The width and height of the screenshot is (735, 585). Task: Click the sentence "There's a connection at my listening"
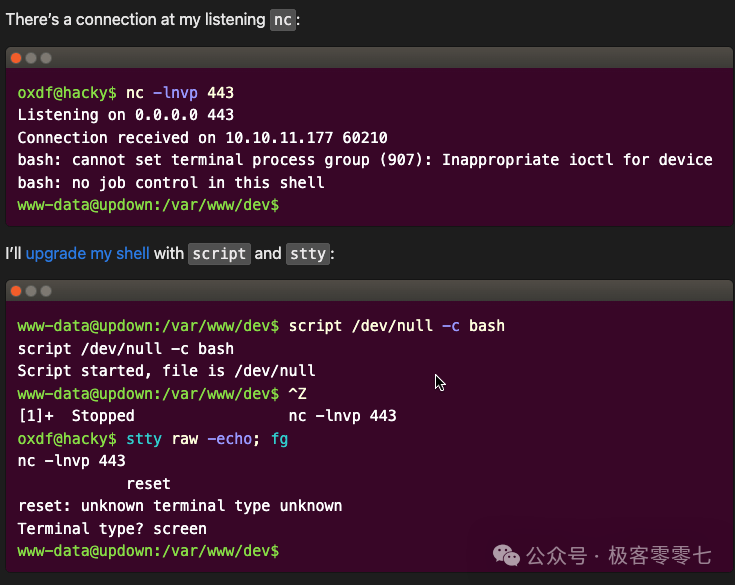click(135, 20)
